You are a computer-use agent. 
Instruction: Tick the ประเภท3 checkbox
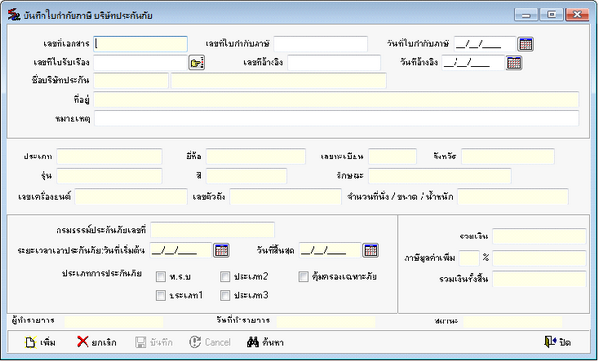225,295
